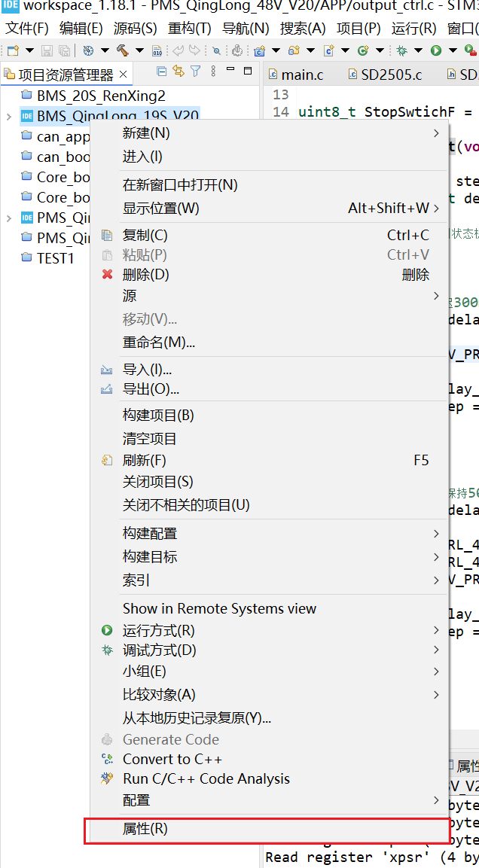Click the debug bug toolbar icon
This screenshot has width=479, height=868.
402,51
